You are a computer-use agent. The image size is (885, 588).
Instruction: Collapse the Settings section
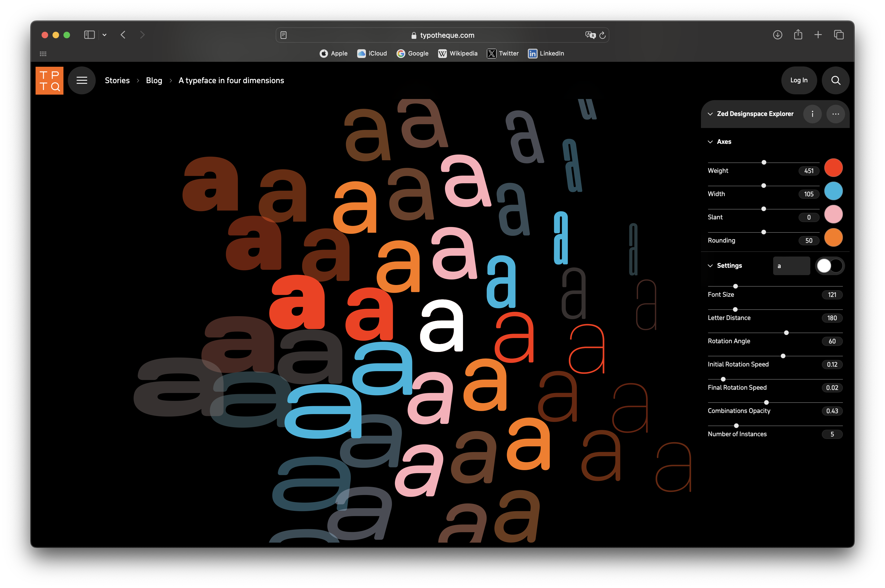(x=710, y=266)
